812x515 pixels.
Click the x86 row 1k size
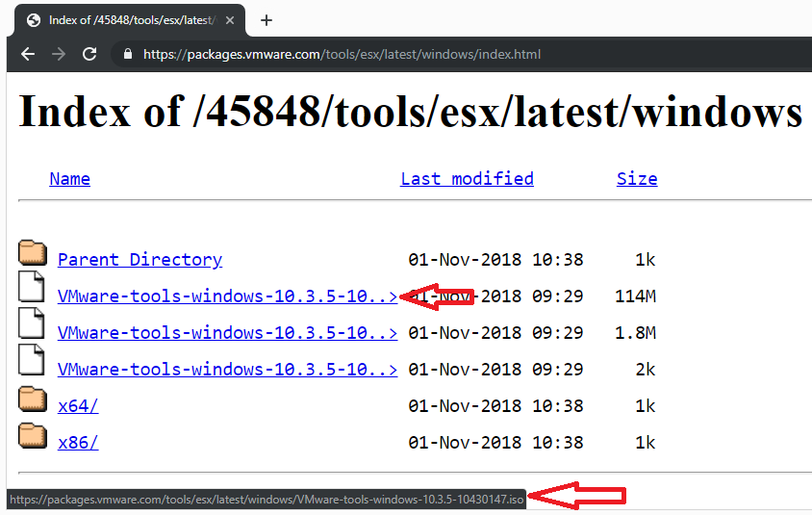pyautogui.click(x=646, y=443)
